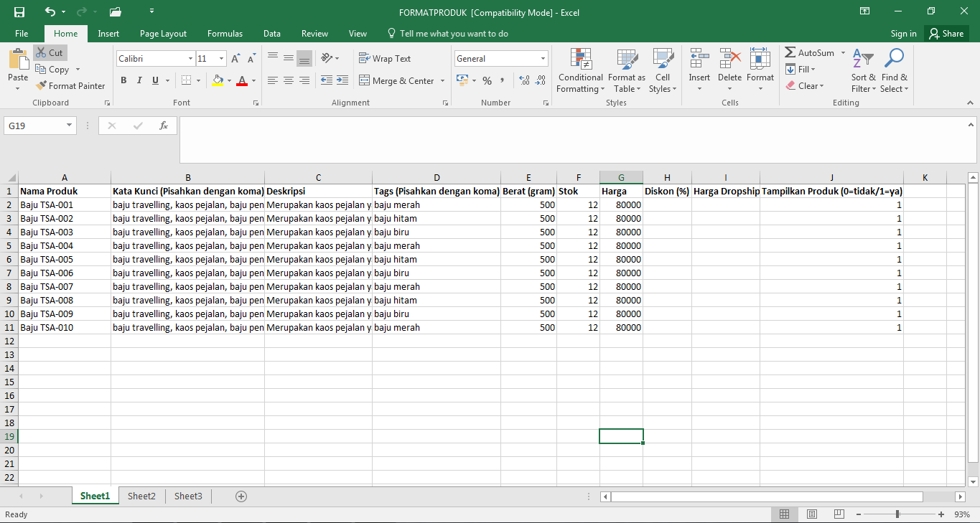Toggle Wrap Text
980x523 pixels.
click(386, 59)
